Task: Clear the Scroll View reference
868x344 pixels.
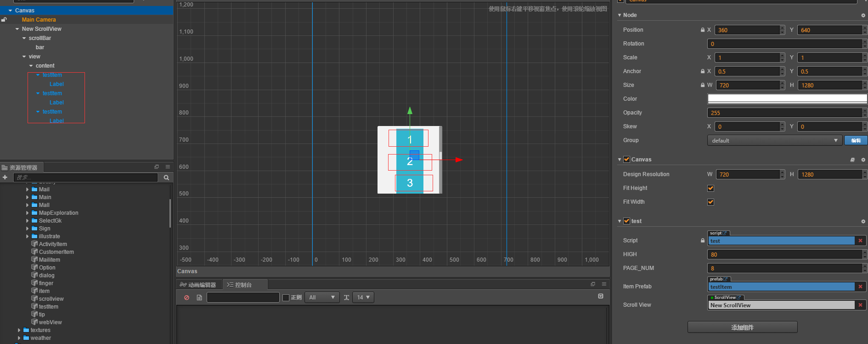Action: point(860,305)
